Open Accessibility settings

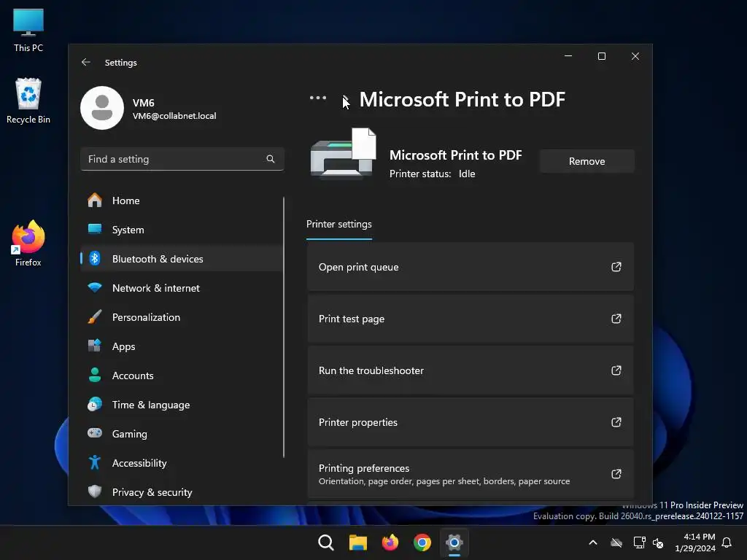coord(181,463)
